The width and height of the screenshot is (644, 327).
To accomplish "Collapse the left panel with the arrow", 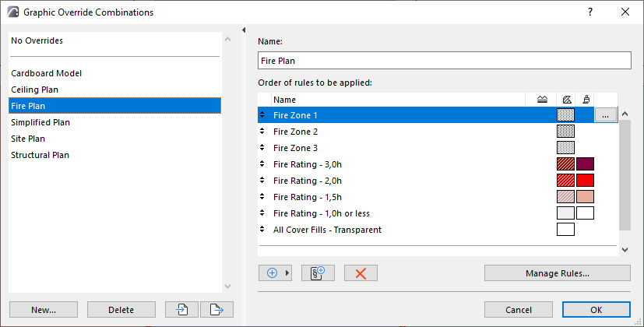I will pos(244,30).
